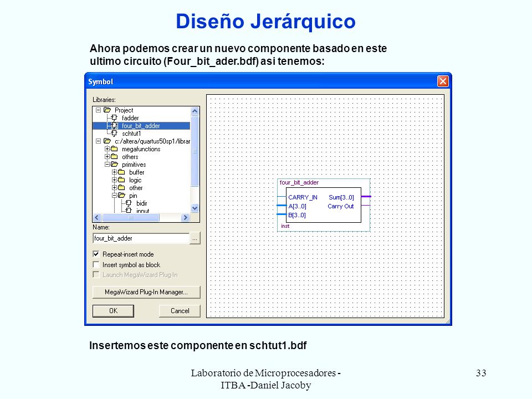Click the libraries list scroll down arrow
The image size is (532, 399).
[195, 208]
